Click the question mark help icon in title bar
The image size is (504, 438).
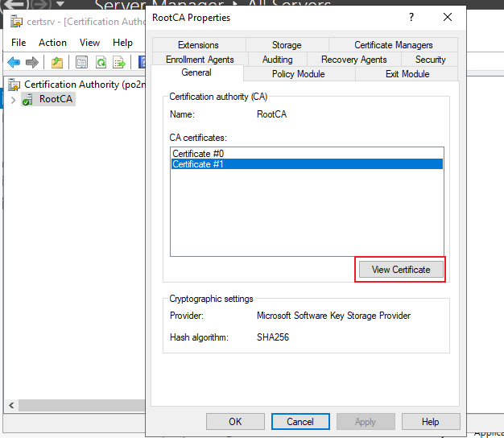click(411, 17)
